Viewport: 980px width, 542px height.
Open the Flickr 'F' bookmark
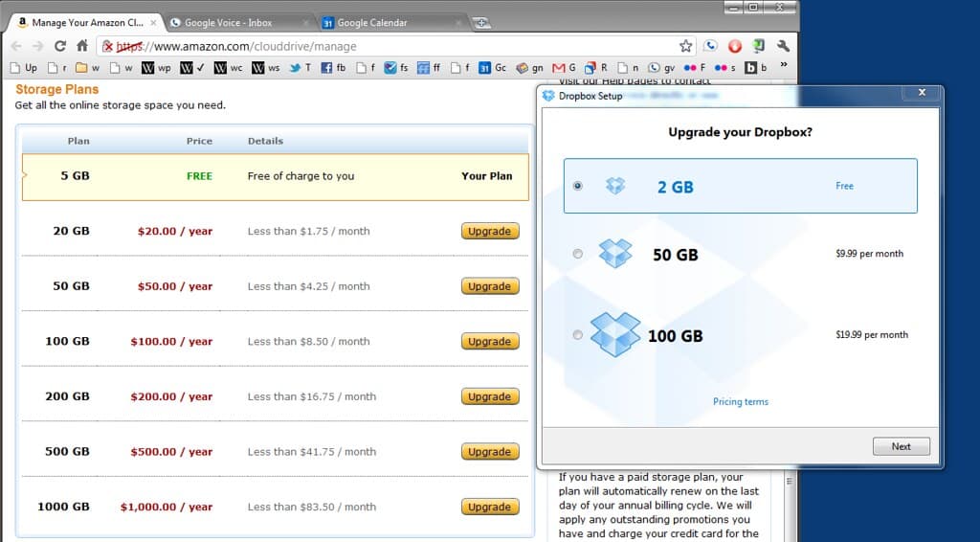695,68
